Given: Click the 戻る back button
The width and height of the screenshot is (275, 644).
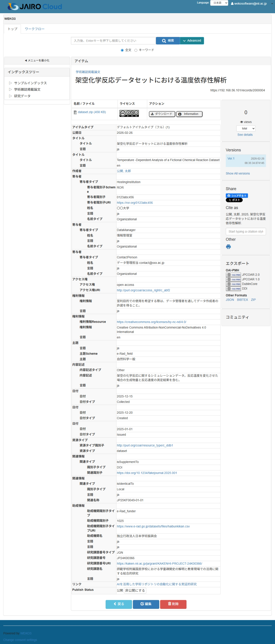Looking at the screenshot, I should [x=119, y=604].
